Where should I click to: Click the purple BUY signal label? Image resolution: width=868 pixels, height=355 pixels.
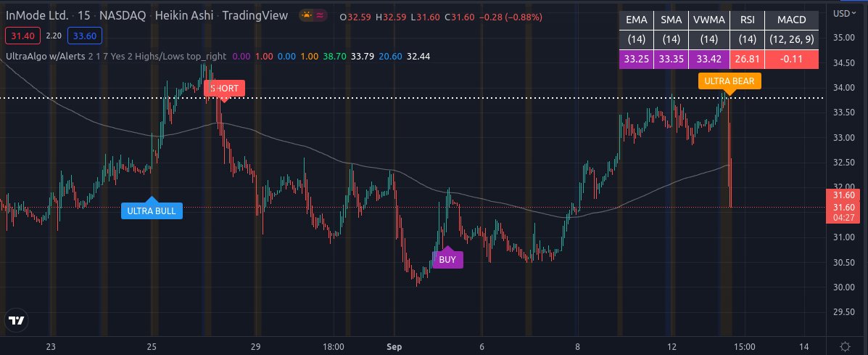tap(447, 259)
